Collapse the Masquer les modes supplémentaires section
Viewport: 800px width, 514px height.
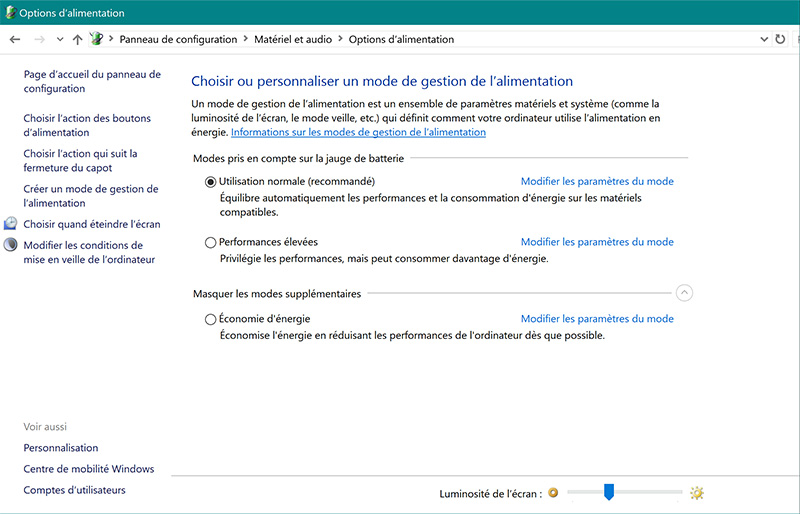684,293
